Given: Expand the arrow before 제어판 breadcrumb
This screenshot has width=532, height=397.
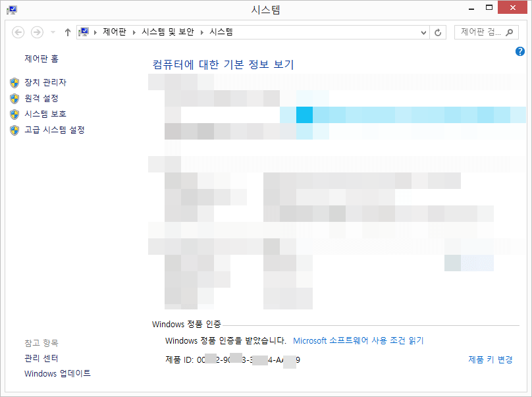Looking at the screenshot, I should tap(95, 32).
